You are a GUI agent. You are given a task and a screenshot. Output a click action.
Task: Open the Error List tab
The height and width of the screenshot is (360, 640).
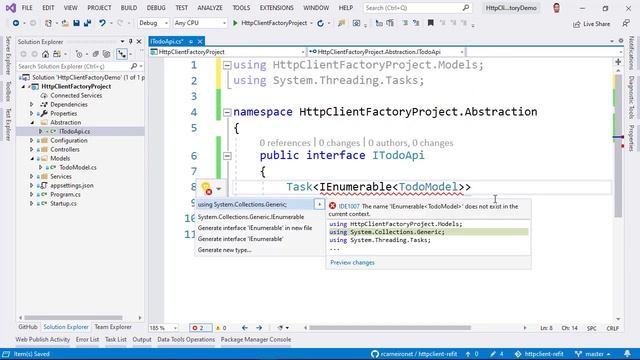87,340
